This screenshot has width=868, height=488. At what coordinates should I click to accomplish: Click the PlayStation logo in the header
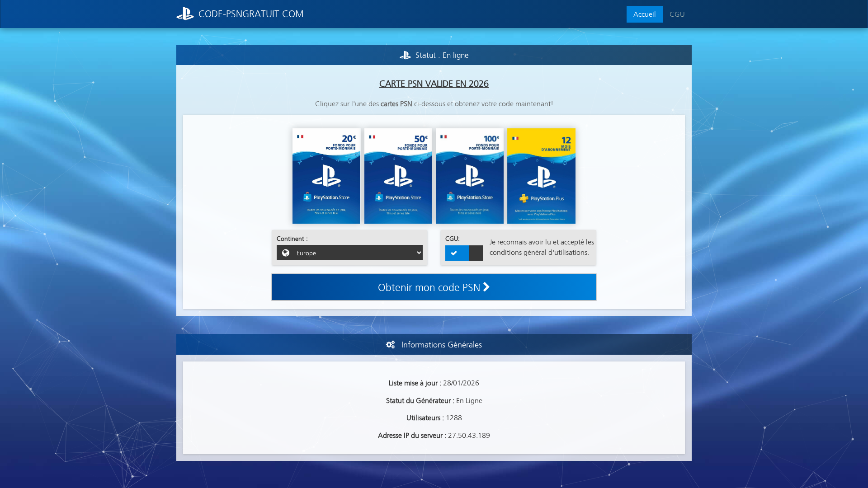tap(185, 14)
